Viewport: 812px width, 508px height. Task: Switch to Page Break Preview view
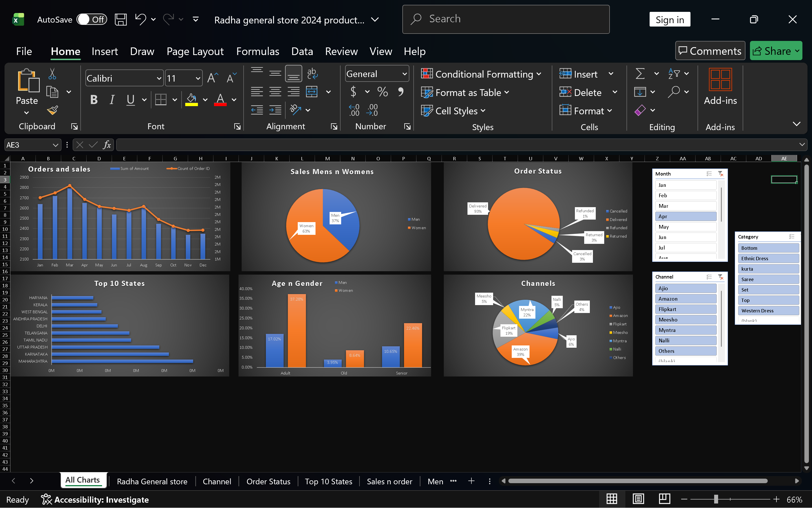click(664, 499)
